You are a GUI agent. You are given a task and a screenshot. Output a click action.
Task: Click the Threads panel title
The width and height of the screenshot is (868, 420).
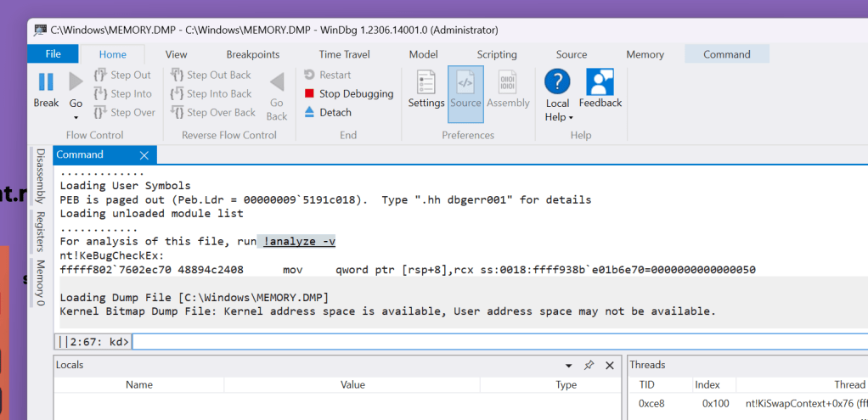tap(648, 365)
